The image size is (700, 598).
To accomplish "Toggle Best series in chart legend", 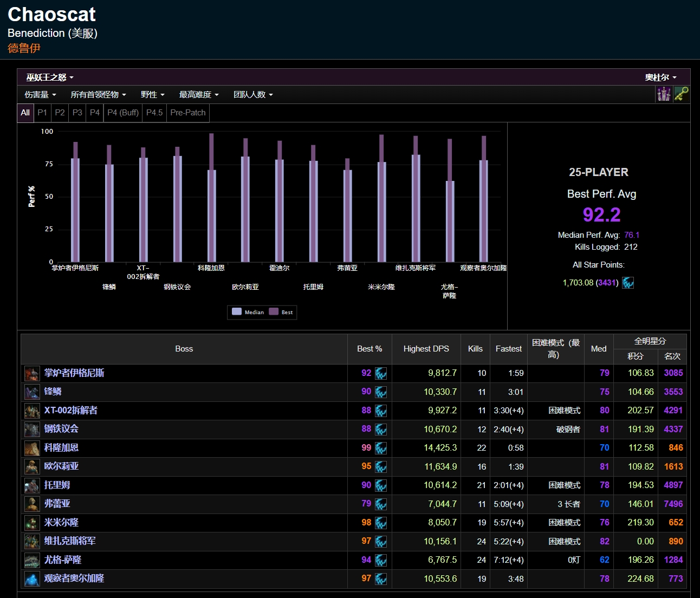I will [x=281, y=312].
